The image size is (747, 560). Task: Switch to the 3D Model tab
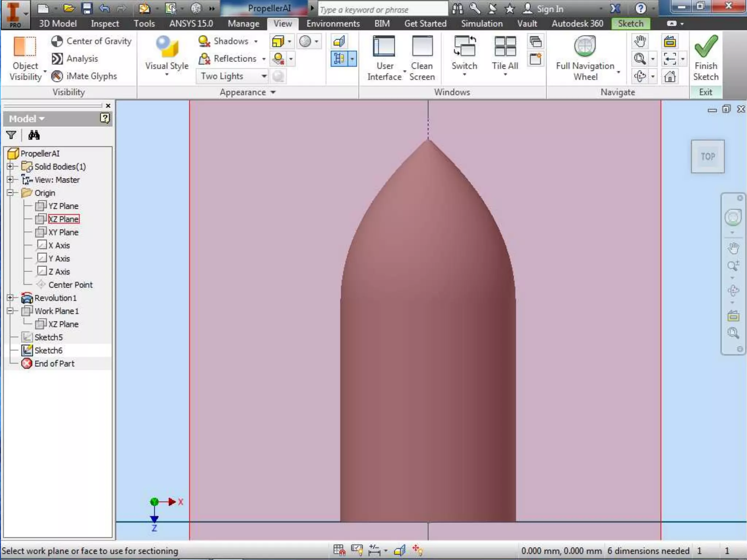tap(58, 24)
